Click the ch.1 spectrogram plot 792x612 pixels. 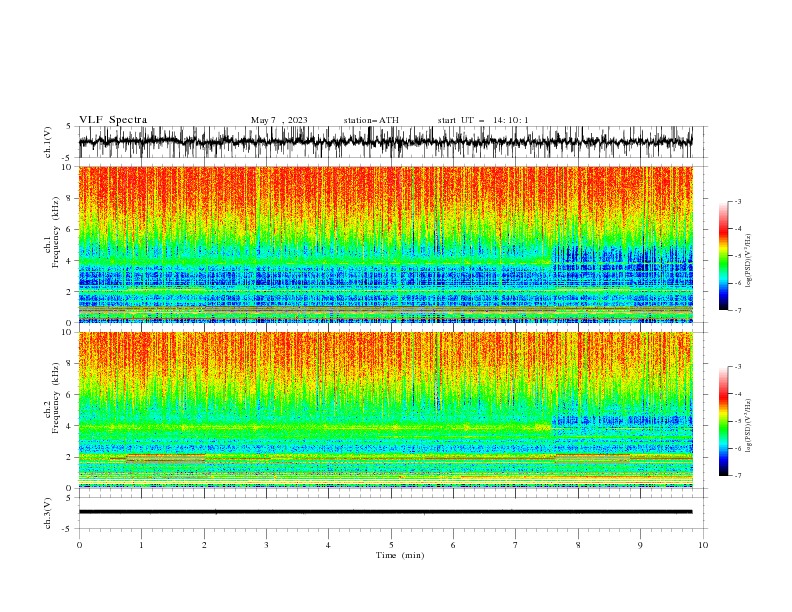[385, 244]
